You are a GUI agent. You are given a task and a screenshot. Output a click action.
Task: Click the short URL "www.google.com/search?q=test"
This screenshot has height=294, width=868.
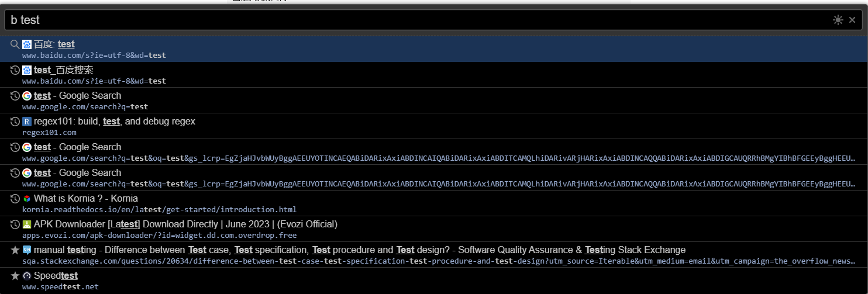point(85,107)
